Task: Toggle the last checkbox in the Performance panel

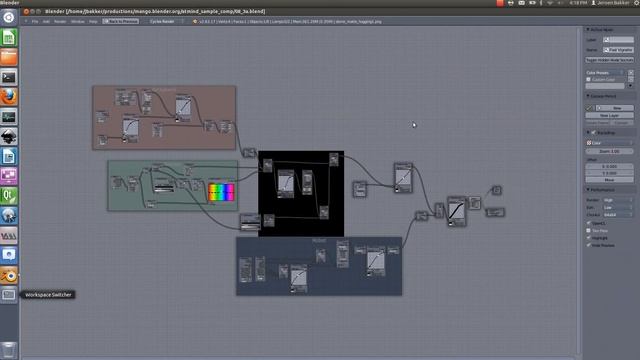Action: (589, 245)
